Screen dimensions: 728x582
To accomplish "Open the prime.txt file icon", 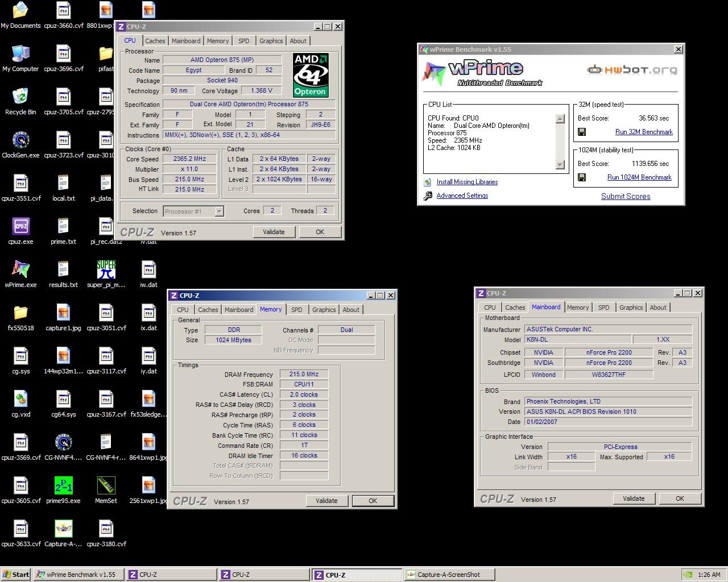I will tap(63, 231).
